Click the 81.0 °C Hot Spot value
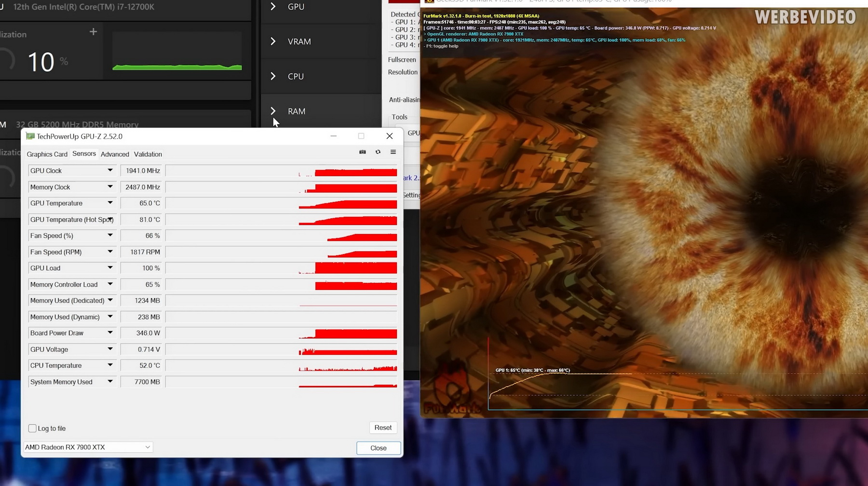This screenshot has height=486, width=868. click(x=141, y=220)
